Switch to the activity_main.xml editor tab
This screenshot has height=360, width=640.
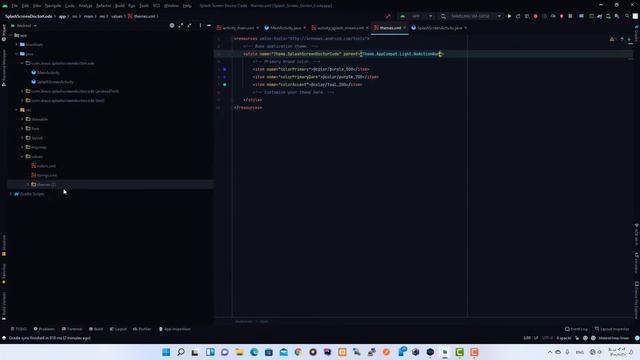point(238,28)
